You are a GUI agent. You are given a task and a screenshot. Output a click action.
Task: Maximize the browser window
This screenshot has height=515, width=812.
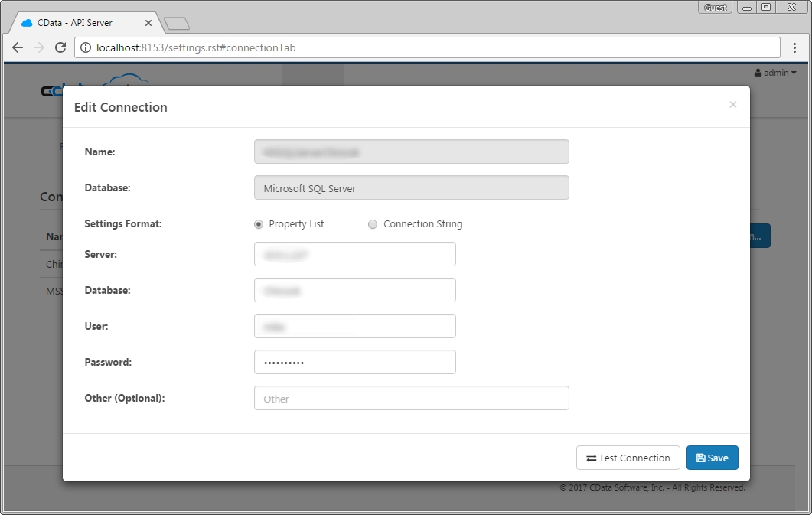tap(766, 7)
